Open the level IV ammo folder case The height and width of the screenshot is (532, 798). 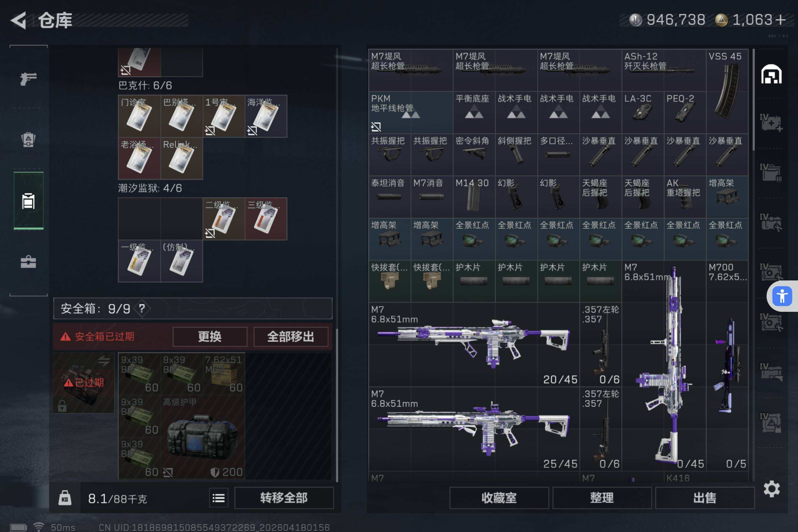click(771, 173)
